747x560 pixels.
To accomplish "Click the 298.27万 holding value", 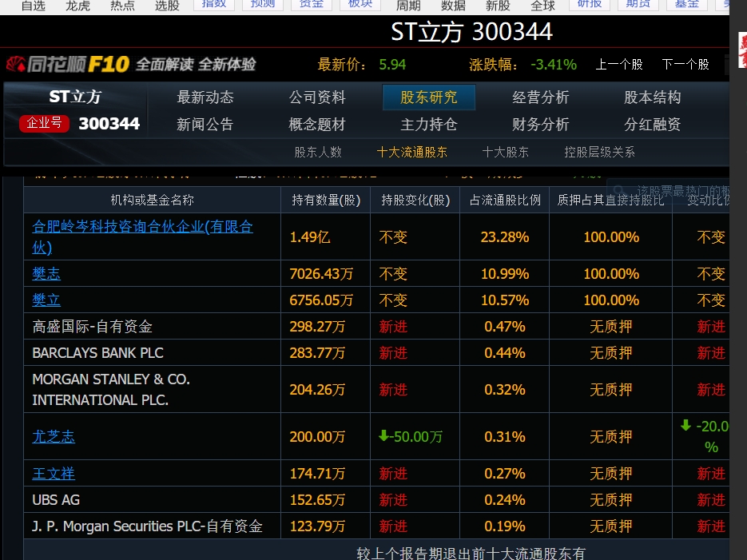I will point(317,327).
